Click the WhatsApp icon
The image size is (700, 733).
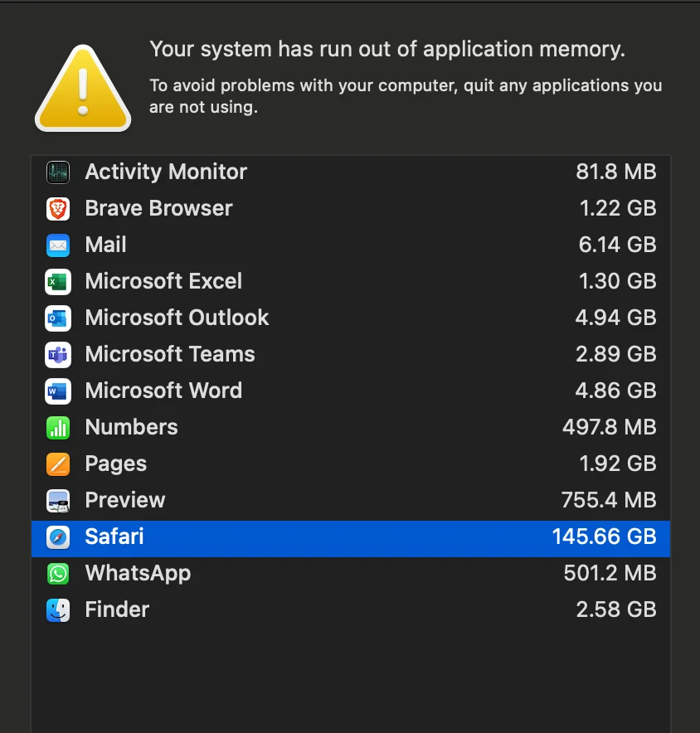58,573
